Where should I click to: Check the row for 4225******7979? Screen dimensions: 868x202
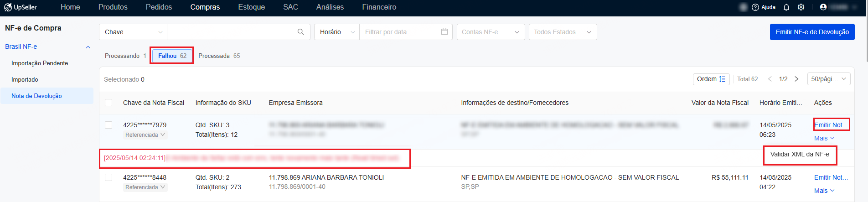(x=108, y=125)
